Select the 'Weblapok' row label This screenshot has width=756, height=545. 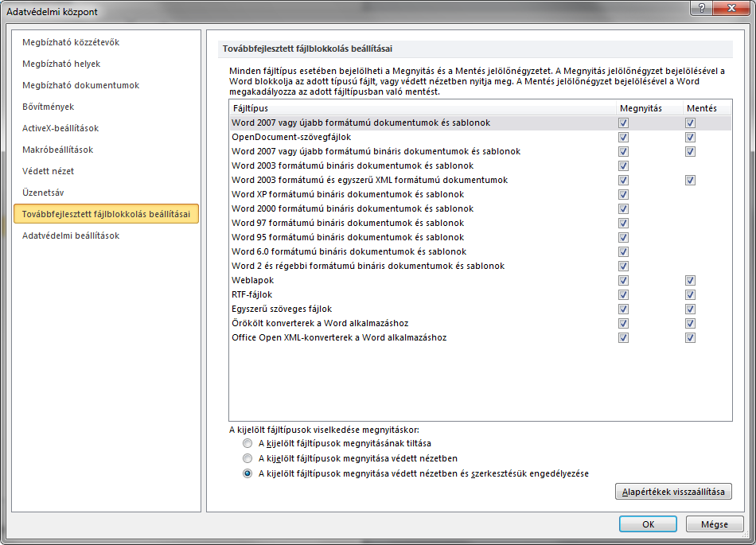coord(252,280)
